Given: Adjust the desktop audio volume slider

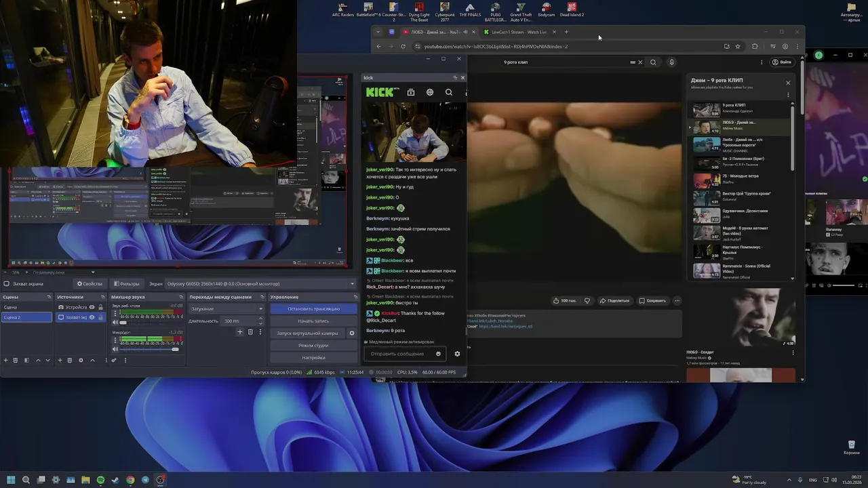Looking at the screenshot, I should pos(151,323).
